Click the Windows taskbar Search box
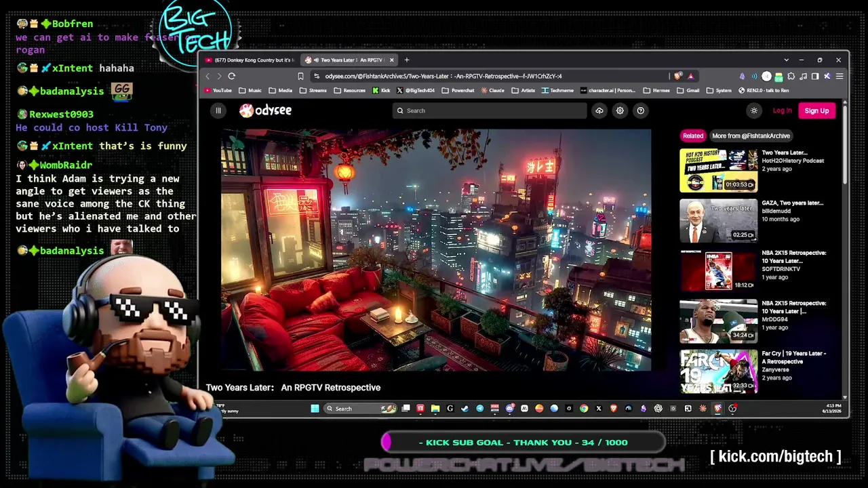Screen dimensions: 868x488 coord(361,408)
